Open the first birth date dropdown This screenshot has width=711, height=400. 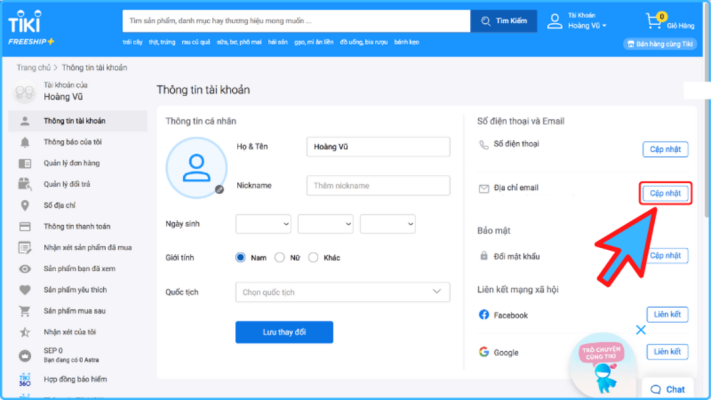pos(264,224)
